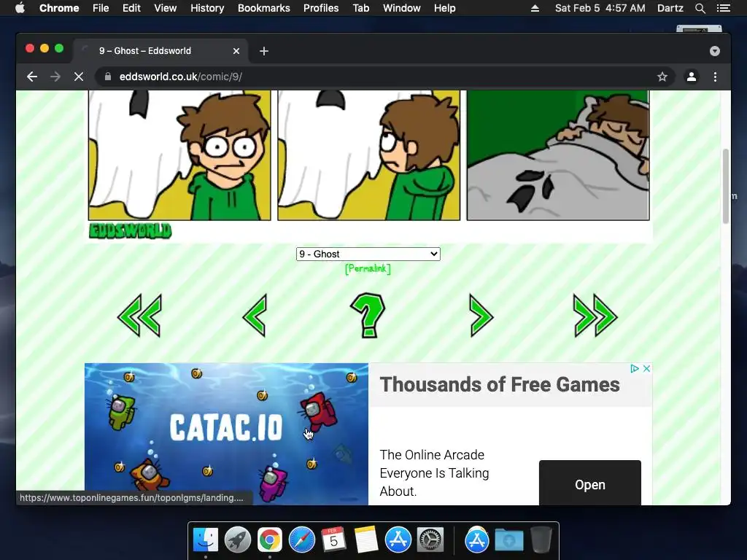Open the first App Store dock icon

(x=398, y=540)
